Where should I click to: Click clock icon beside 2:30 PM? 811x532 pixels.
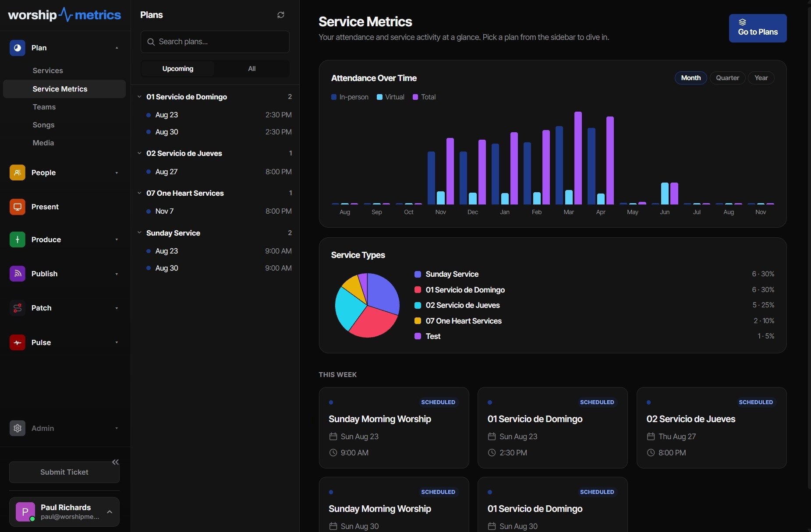492,453
